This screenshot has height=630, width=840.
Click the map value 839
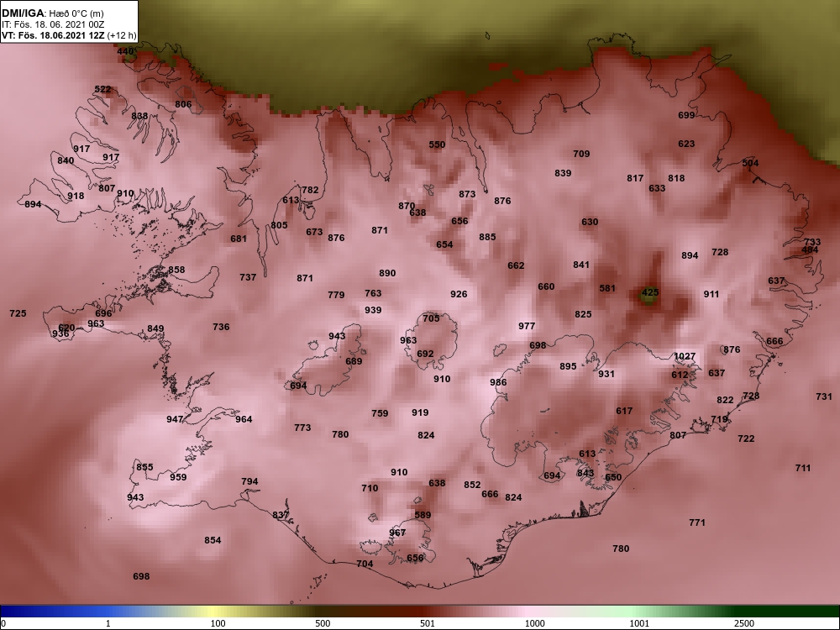coord(563,172)
